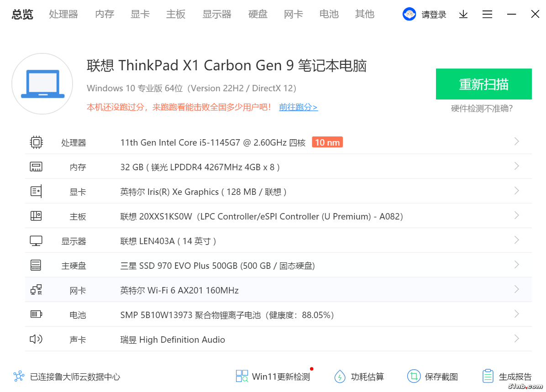Open the hamburger menu icon
546x392 pixels.
pos(487,15)
